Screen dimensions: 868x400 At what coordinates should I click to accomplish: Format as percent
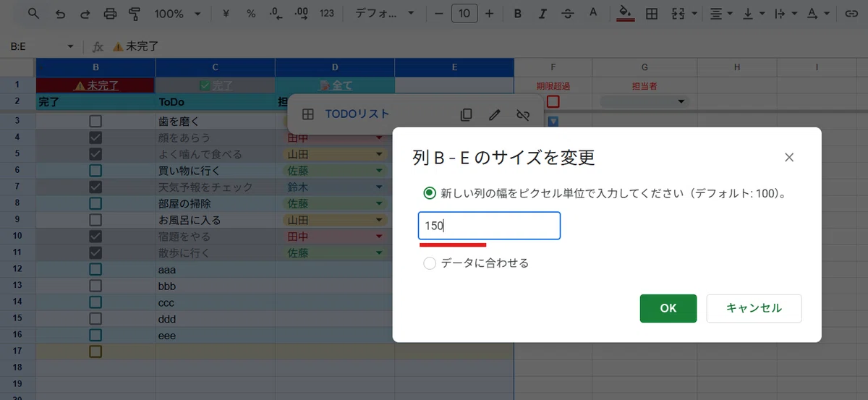(x=251, y=13)
